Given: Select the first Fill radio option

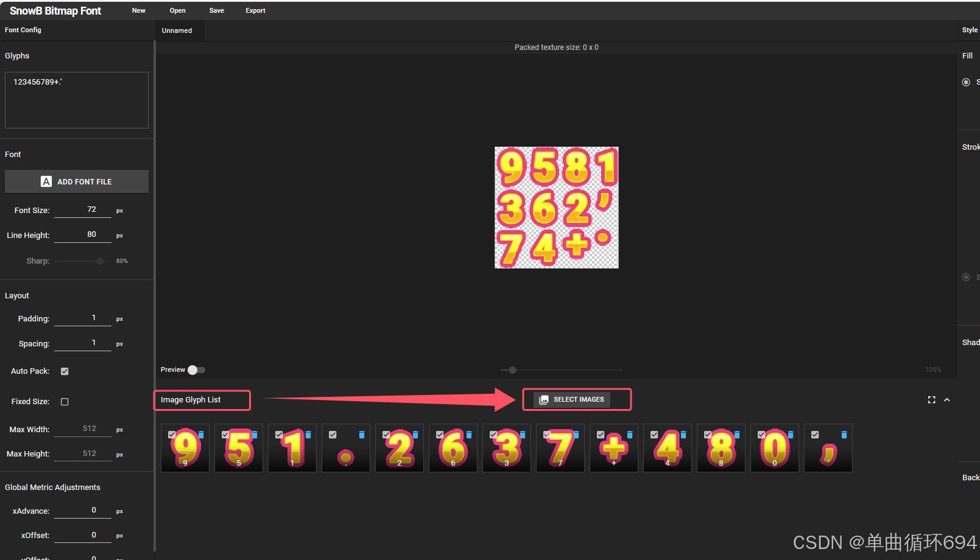Looking at the screenshot, I should pyautogui.click(x=966, y=82).
